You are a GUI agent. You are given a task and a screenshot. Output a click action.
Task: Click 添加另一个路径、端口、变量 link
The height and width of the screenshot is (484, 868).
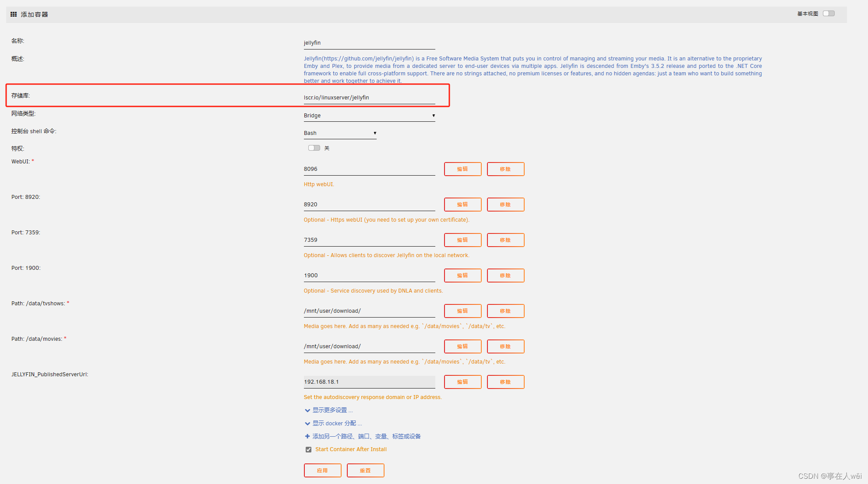pos(366,436)
